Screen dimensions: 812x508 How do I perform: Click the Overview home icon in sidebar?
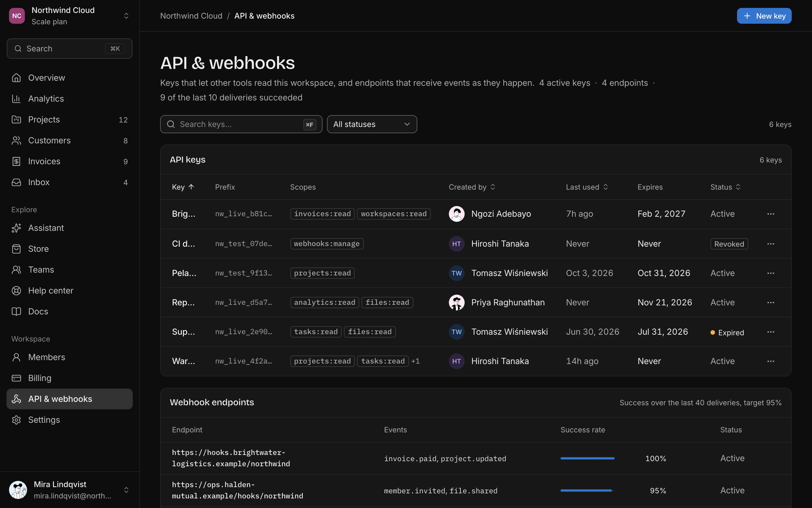click(x=16, y=78)
